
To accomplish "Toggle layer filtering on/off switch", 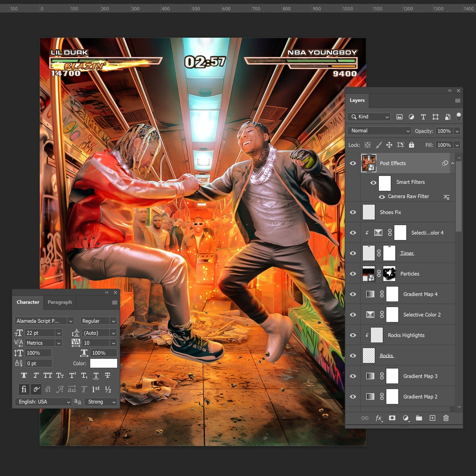I will pyautogui.click(x=458, y=117).
